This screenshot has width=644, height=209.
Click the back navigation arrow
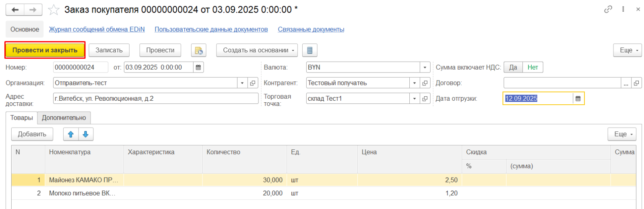[15, 10]
